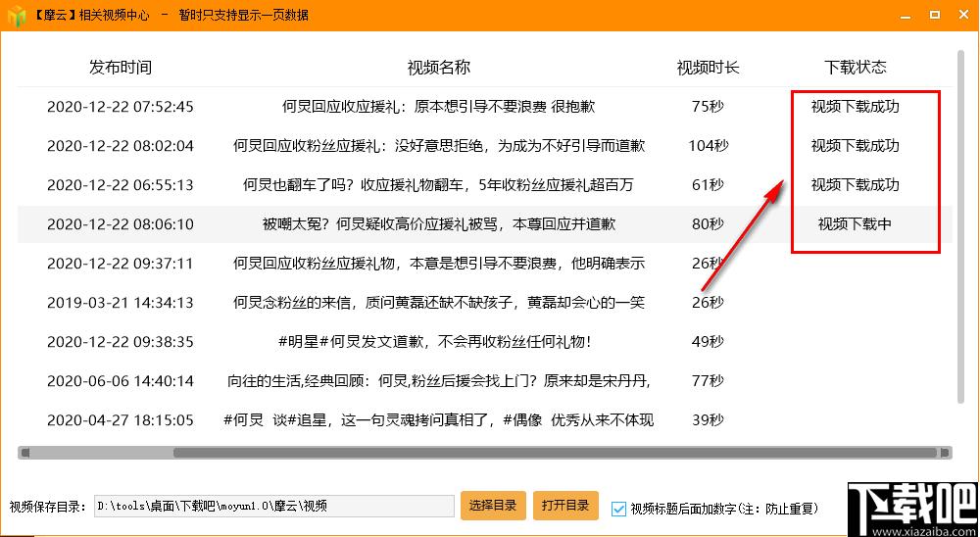Click the 视频时长 column header

[708, 68]
